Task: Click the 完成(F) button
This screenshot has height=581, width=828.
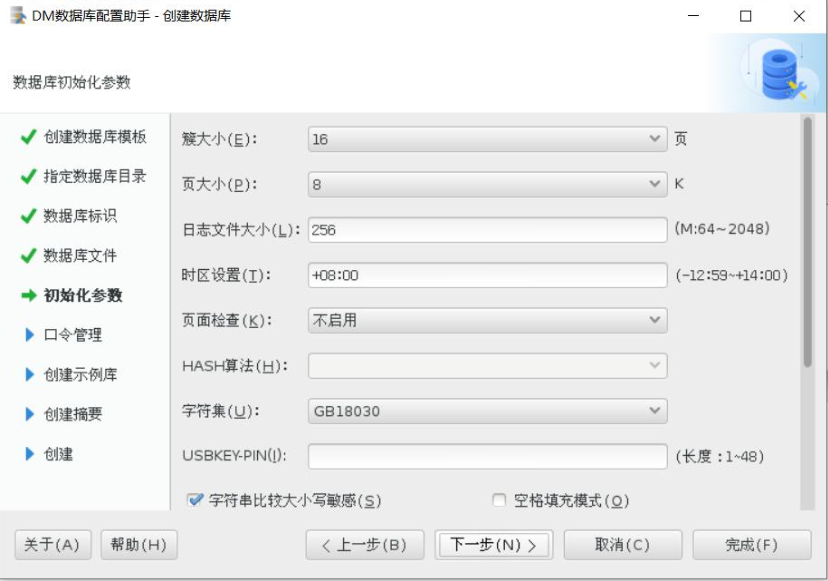Action: tap(751, 545)
